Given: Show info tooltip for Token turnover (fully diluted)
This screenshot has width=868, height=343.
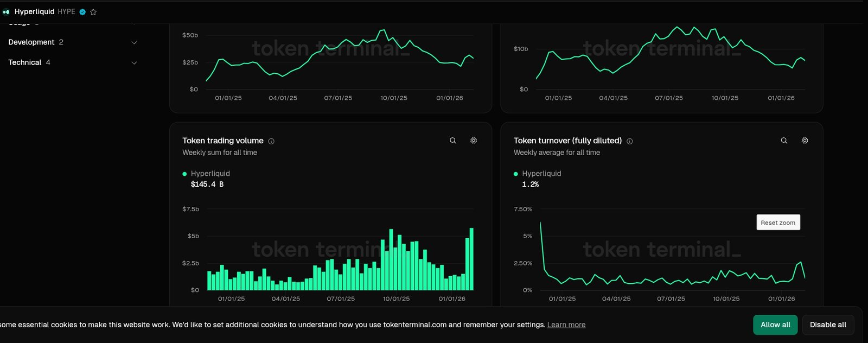Looking at the screenshot, I should [630, 141].
